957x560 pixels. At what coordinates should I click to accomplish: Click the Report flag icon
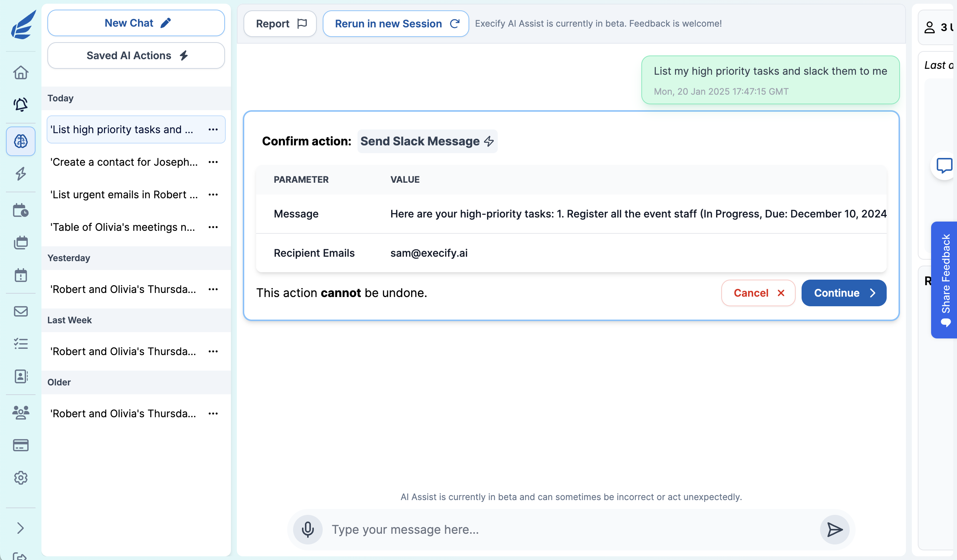(x=303, y=23)
